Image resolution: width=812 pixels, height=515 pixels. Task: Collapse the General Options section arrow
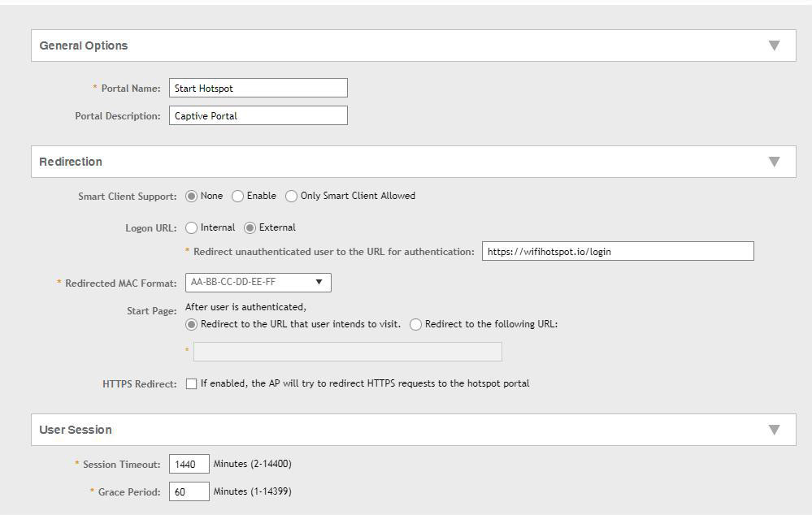point(774,45)
